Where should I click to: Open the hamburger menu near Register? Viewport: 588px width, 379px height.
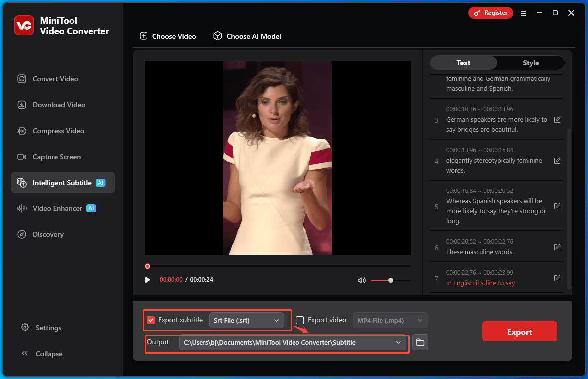click(x=523, y=13)
